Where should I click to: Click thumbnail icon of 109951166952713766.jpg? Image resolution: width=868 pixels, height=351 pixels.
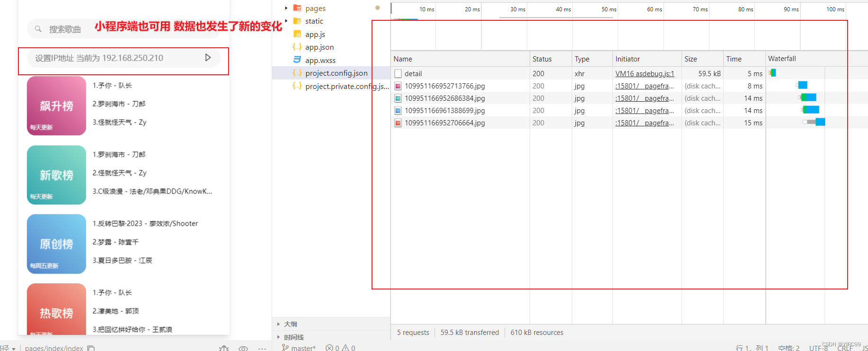point(398,86)
